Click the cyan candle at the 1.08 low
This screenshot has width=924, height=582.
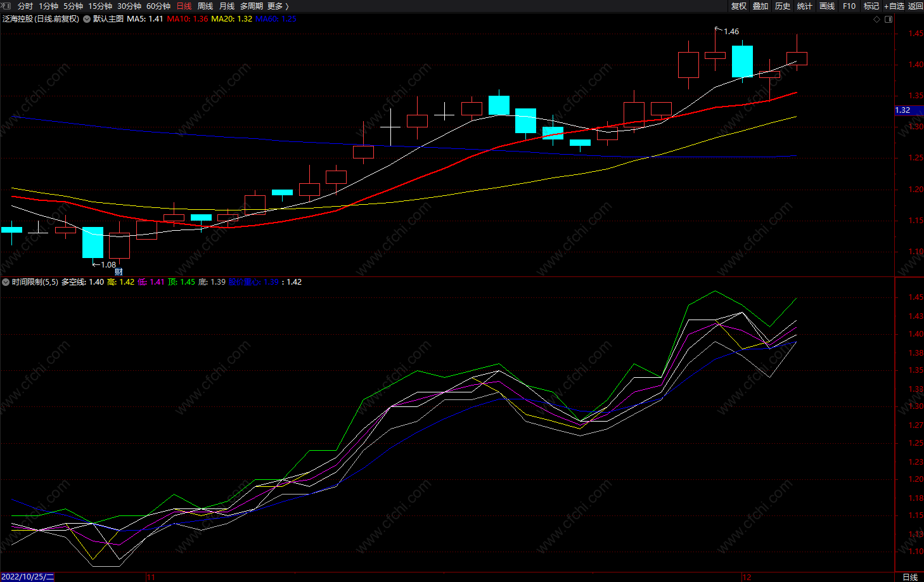point(93,243)
